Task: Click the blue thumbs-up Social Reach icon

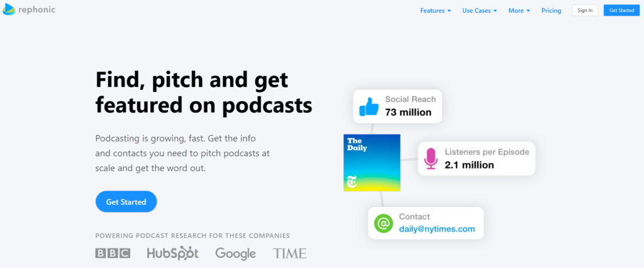Action: coord(369,106)
